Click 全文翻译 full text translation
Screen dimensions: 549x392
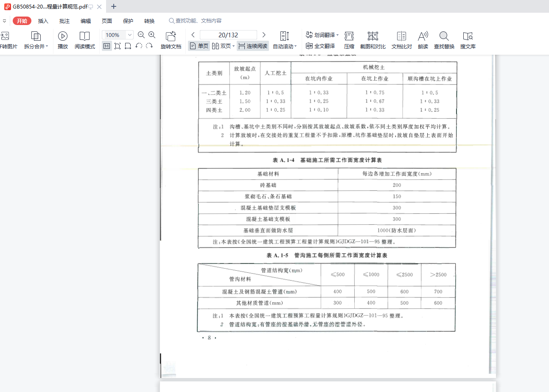(320, 46)
